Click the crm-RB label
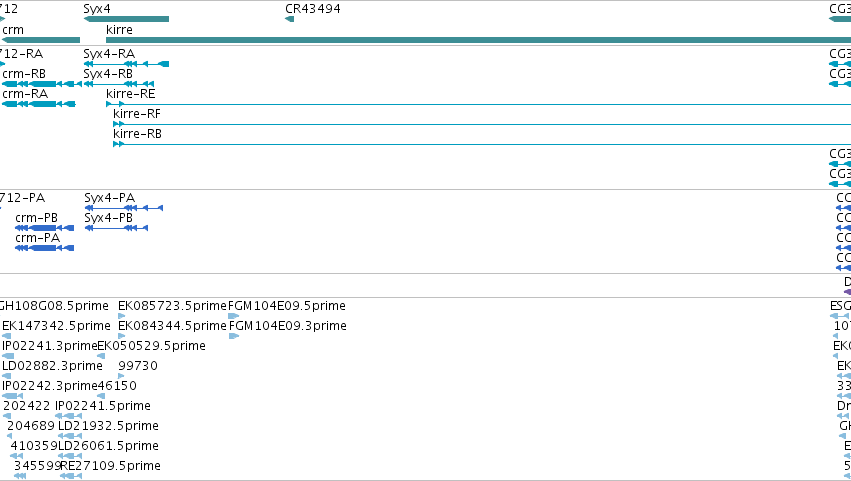 (x=24, y=74)
